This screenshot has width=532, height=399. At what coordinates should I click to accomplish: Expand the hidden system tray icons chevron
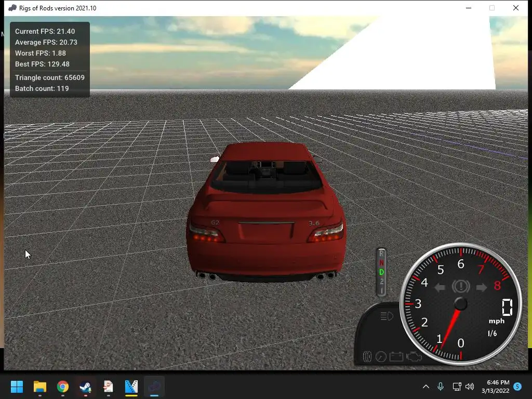coord(426,387)
